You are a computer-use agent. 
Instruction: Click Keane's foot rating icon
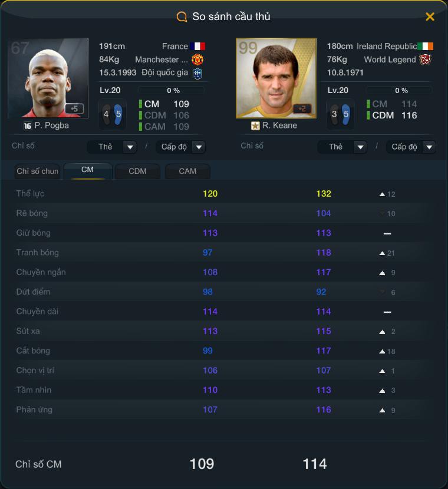pyautogui.click(x=340, y=114)
